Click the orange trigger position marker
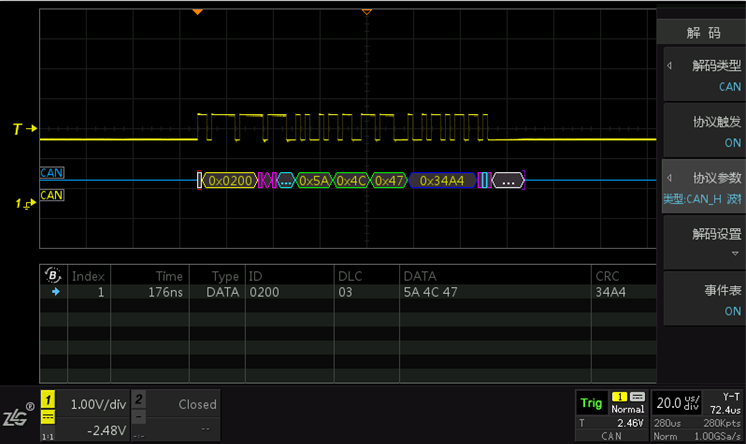746x444 pixels. 197,12
